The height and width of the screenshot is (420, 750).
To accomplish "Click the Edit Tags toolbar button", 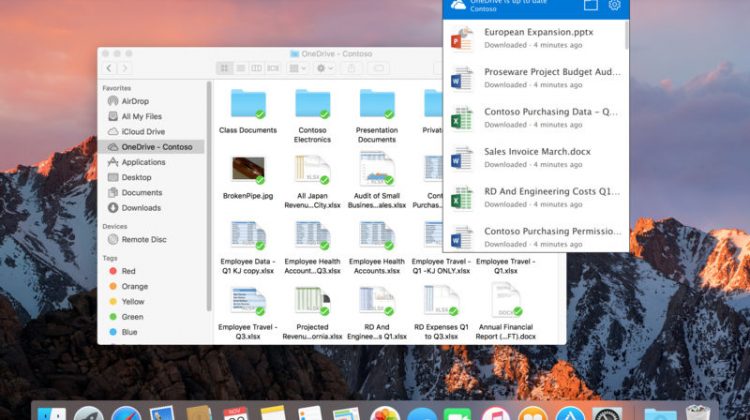I will pos(379,68).
